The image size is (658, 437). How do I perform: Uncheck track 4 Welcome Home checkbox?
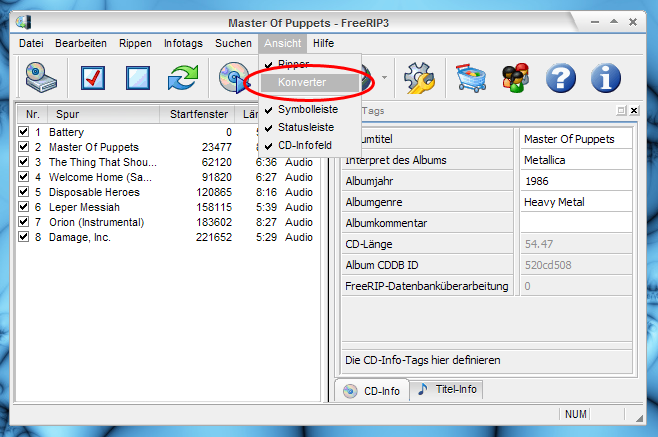24,177
